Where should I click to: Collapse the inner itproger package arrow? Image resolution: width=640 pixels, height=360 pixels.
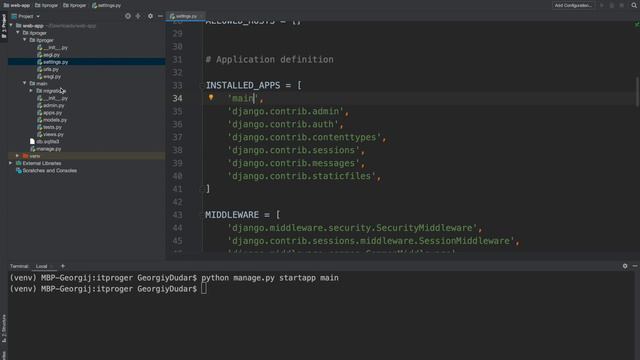(x=25, y=40)
